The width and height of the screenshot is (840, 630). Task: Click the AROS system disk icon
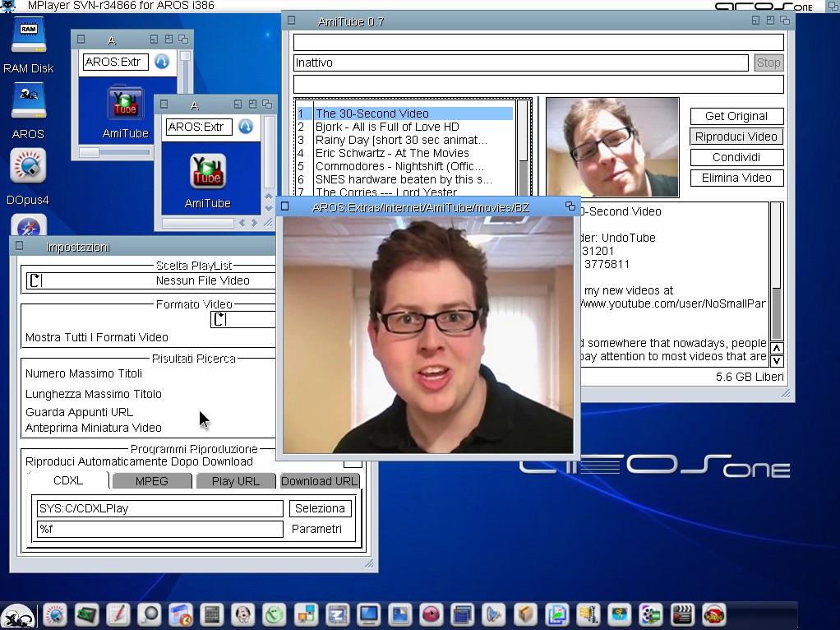pos(29,102)
